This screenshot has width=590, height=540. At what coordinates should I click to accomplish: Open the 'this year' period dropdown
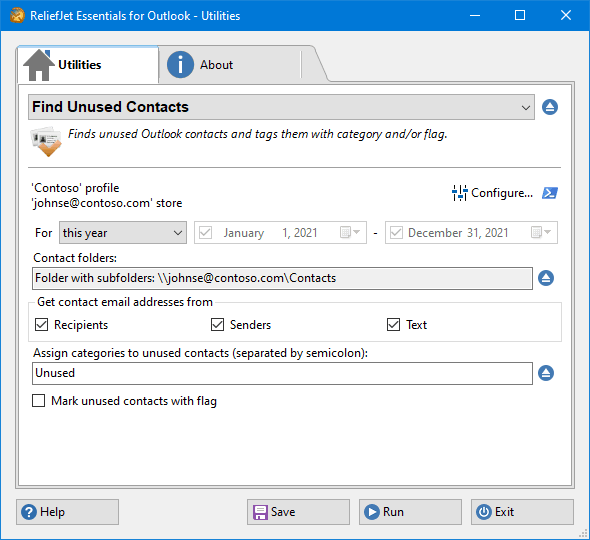tap(123, 233)
